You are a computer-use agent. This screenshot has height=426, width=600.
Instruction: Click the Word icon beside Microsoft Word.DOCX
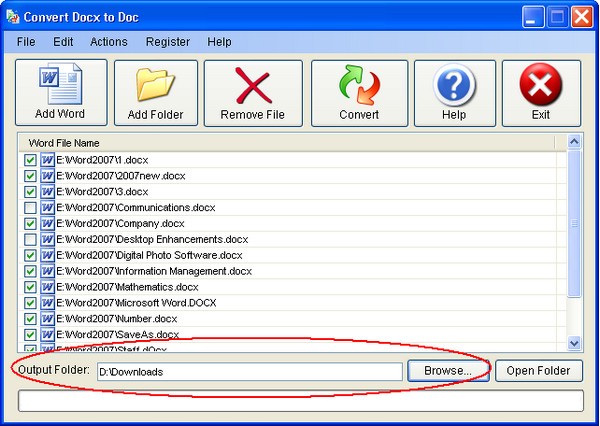pos(47,303)
